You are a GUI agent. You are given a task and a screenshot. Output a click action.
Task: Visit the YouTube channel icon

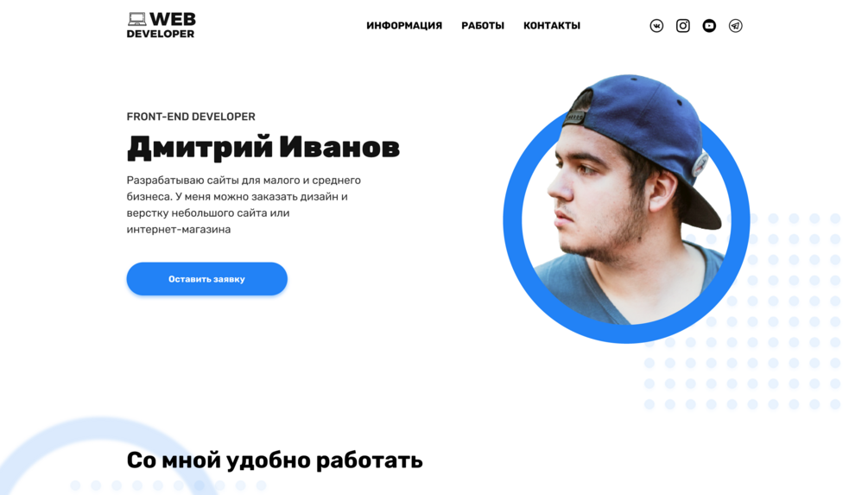pos(709,25)
